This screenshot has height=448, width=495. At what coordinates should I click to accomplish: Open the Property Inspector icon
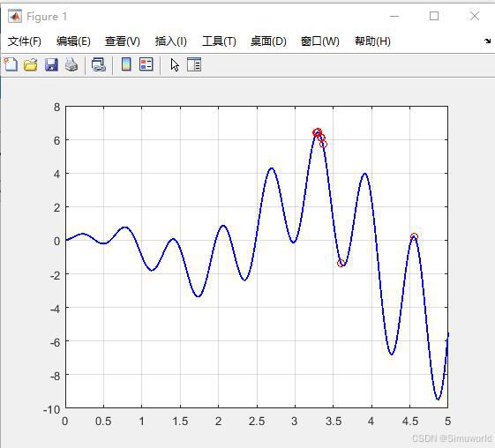(194, 64)
